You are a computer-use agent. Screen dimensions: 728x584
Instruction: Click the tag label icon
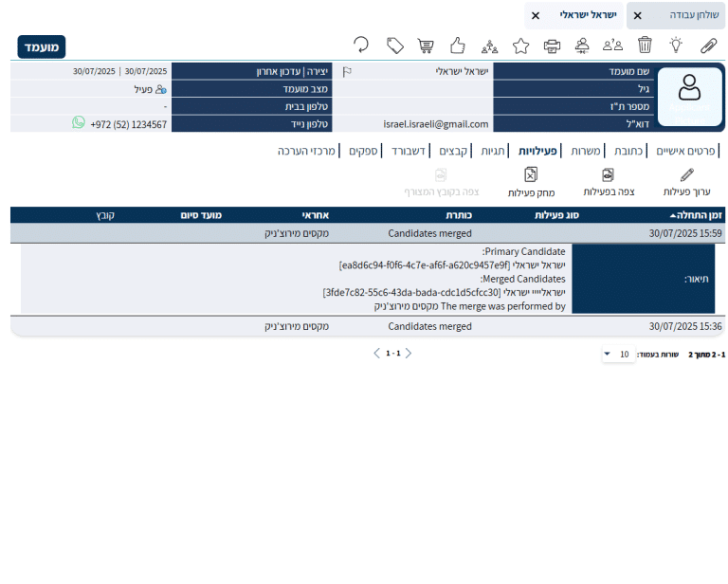click(395, 46)
